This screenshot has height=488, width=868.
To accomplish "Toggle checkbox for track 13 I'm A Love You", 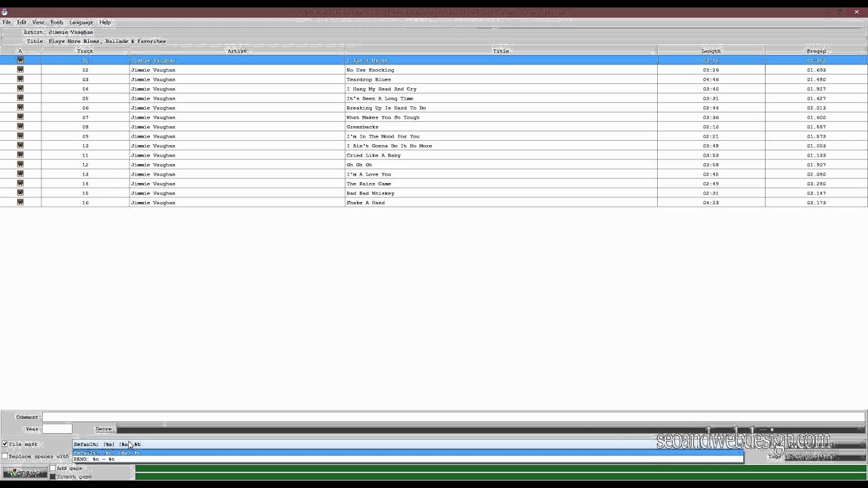I will click(20, 174).
